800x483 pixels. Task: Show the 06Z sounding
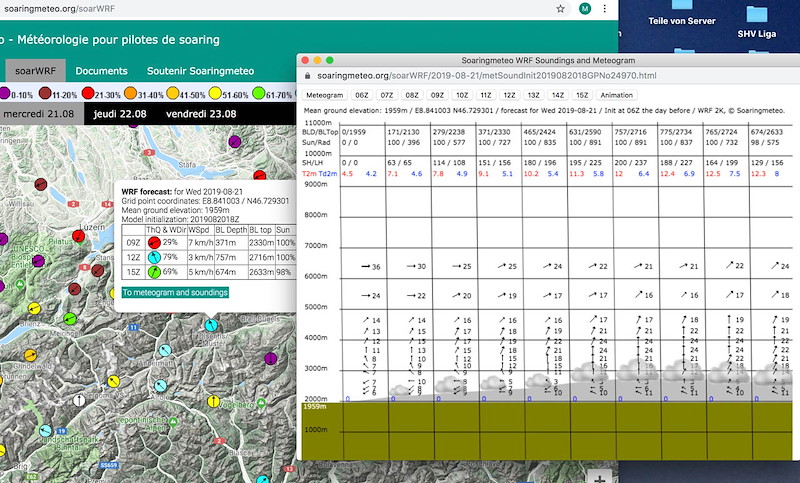pyautogui.click(x=361, y=95)
